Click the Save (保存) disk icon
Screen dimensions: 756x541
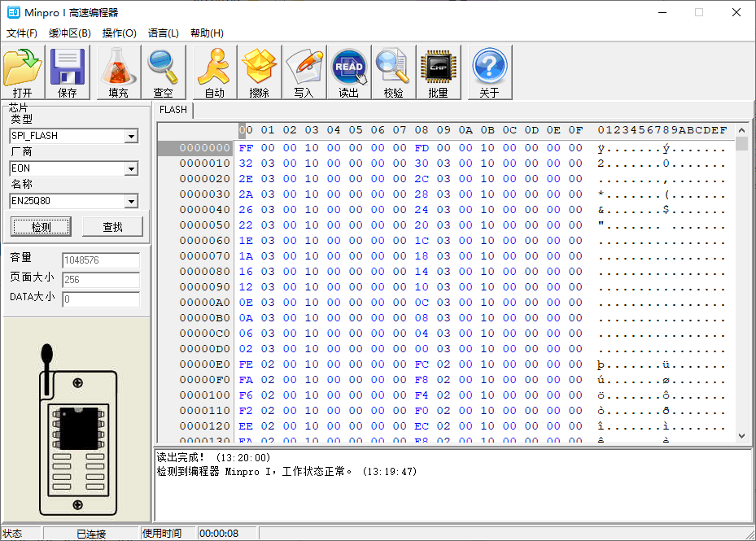click(x=68, y=72)
